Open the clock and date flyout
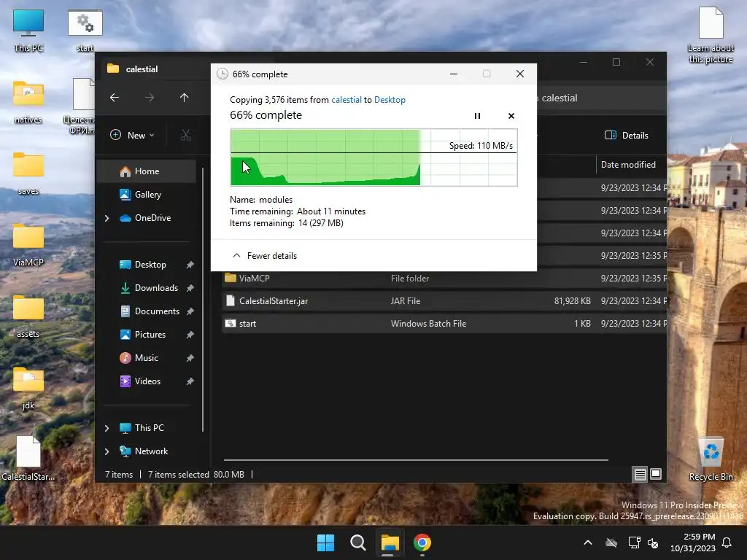Screen dimensions: 747x560 click(x=693, y=542)
